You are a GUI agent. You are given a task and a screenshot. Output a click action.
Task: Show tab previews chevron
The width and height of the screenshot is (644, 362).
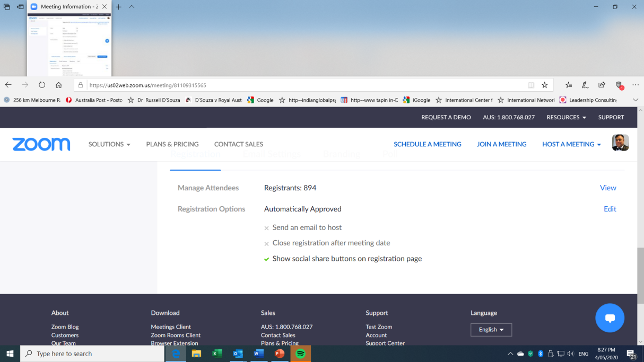[x=132, y=7]
